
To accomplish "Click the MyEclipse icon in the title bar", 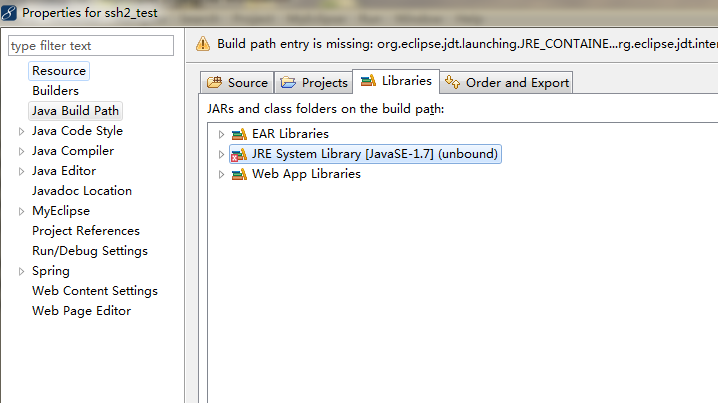I will [9, 12].
